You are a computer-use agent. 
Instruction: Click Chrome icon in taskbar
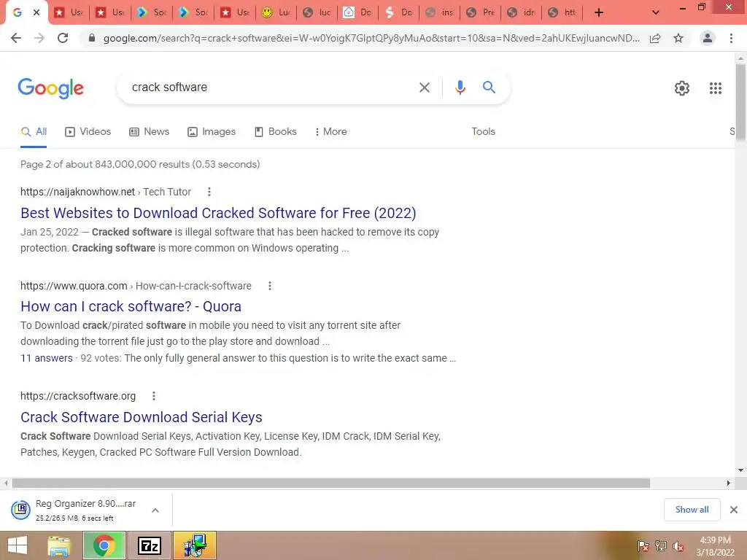(x=104, y=545)
